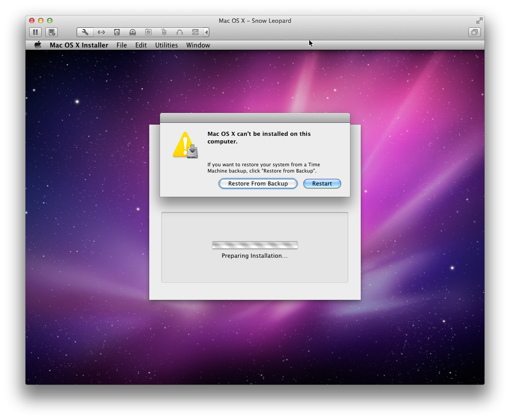This screenshot has width=510, height=420.
Task: Minimize the VM window with yellow button
Action: (41, 21)
